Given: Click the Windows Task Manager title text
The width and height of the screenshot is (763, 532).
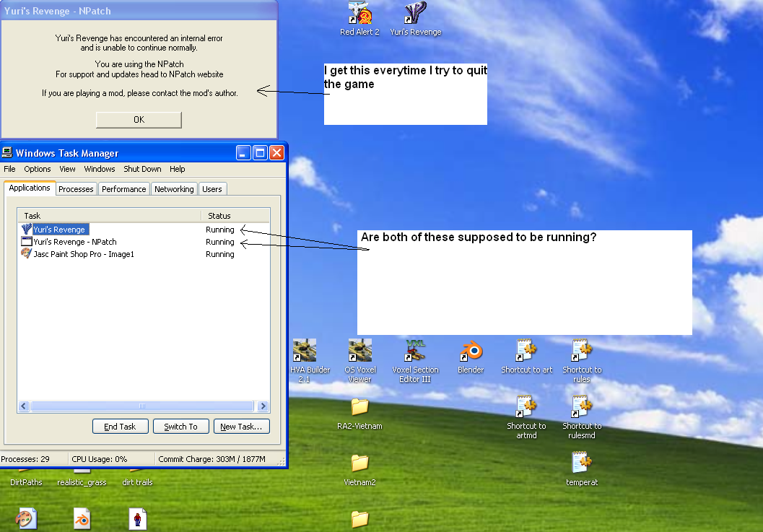Looking at the screenshot, I should pyautogui.click(x=67, y=153).
